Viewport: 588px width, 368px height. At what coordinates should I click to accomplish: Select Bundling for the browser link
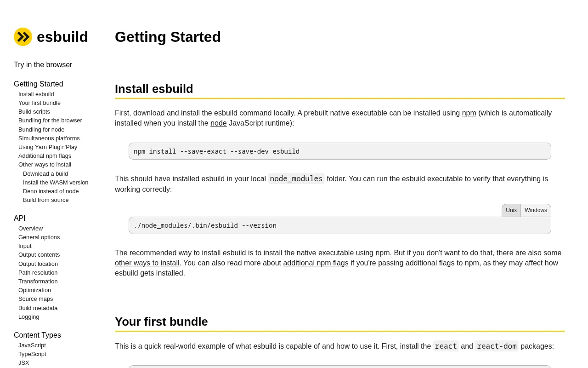coord(50,121)
